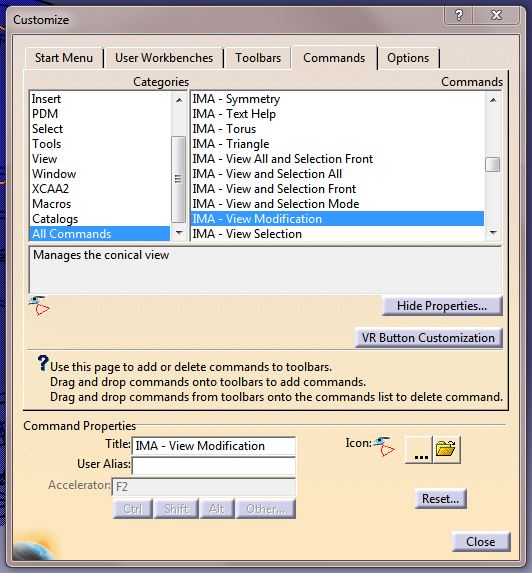Click the Hide Properties button
Image resolution: width=532 pixels, height=573 pixels.
coord(442,306)
